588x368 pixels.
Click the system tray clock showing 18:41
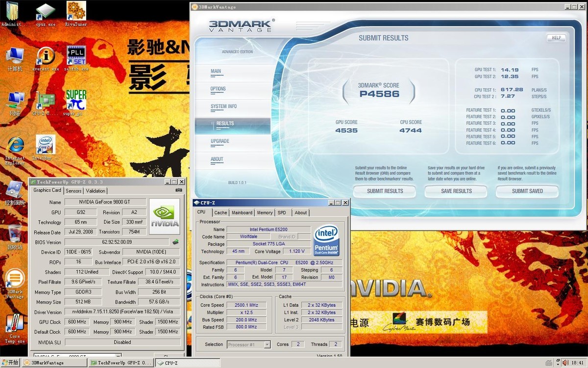[578, 363]
